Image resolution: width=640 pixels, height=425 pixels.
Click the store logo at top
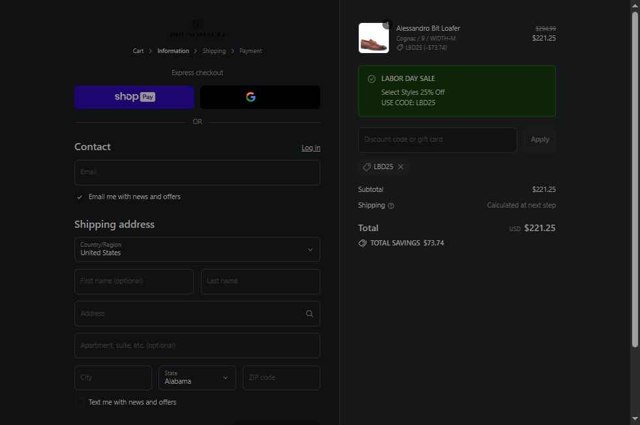[198, 29]
